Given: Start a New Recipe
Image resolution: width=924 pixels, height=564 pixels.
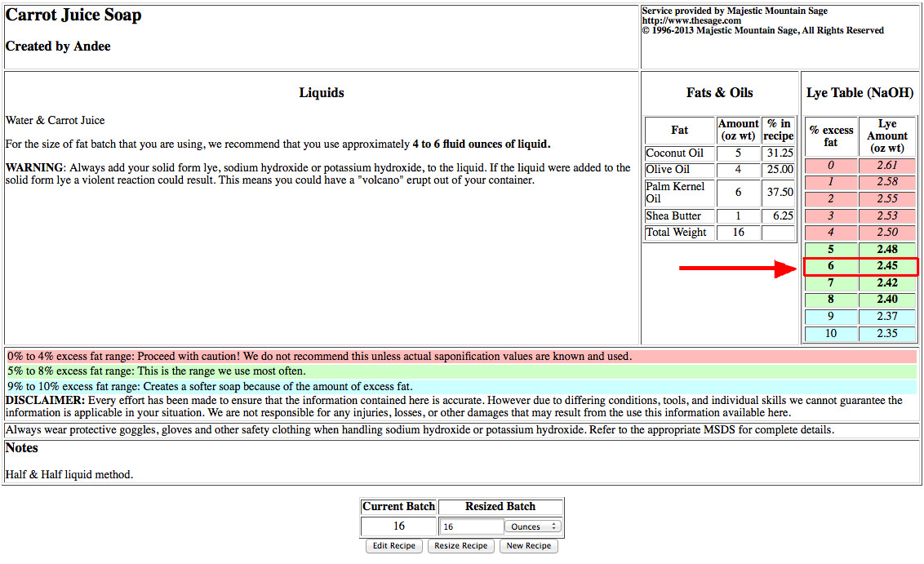Looking at the screenshot, I should click(x=529, y=546).
